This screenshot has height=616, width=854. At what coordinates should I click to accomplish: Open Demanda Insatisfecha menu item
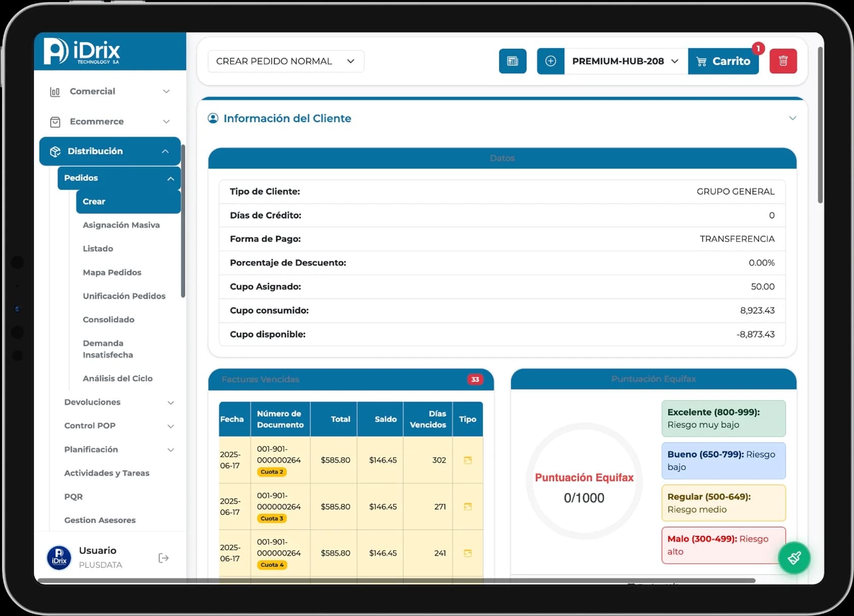coord(108,349)
